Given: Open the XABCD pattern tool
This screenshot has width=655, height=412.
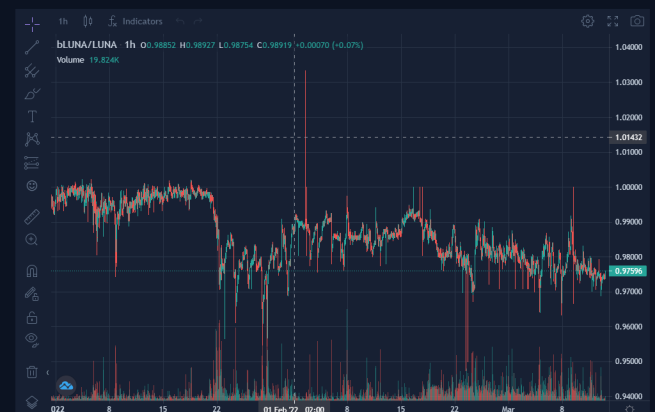Looking at the screenshot, I should (x=32, y=139).
